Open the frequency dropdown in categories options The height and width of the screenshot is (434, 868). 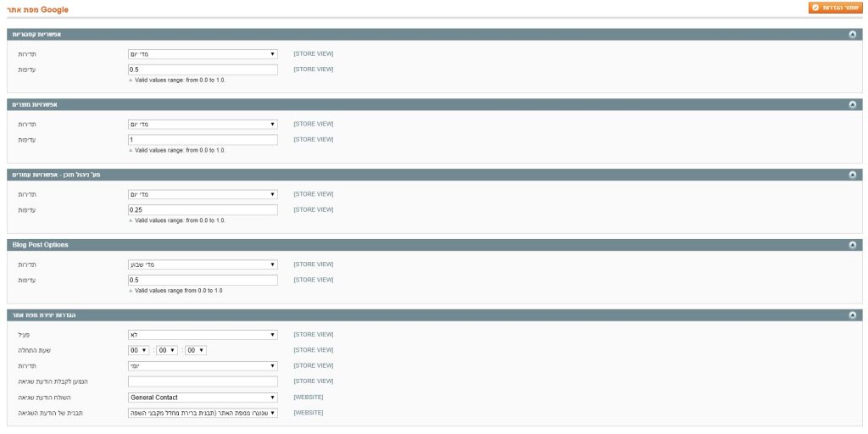point(203,54)
